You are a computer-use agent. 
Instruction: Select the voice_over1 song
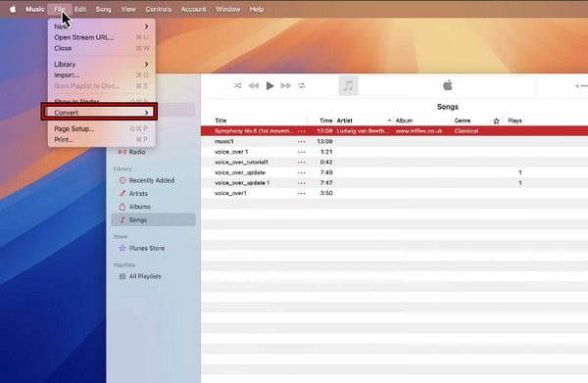394,193
